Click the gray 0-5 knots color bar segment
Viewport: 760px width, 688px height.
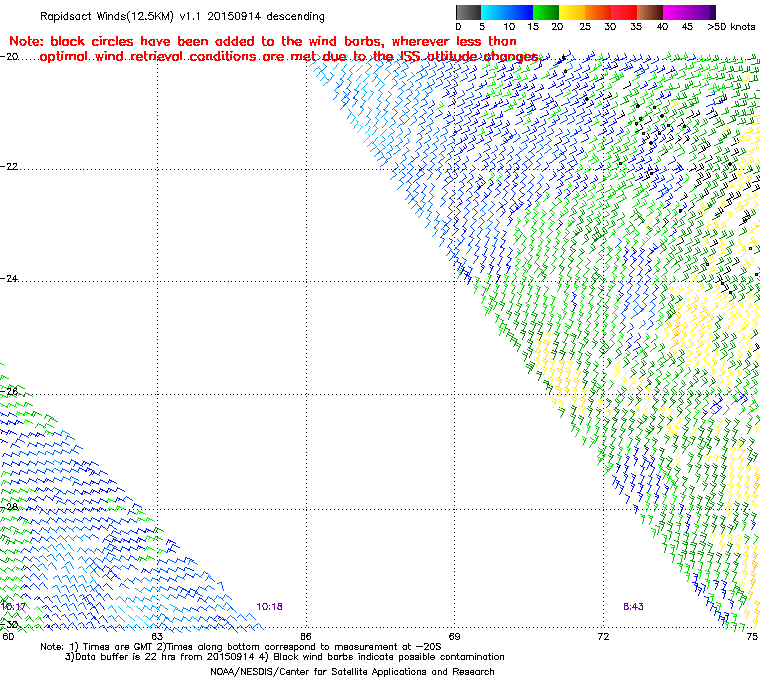click(468, 12)
